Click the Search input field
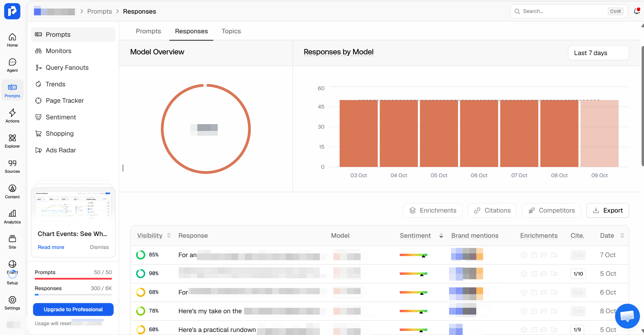 coord(568,11)
